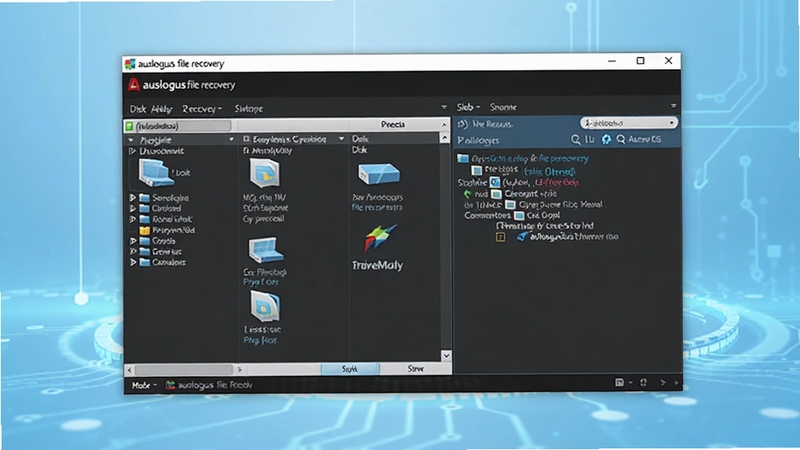
Task: Click the scroll-up arrow of the vertical scrollbar
Action: click(x=445, y=138)
